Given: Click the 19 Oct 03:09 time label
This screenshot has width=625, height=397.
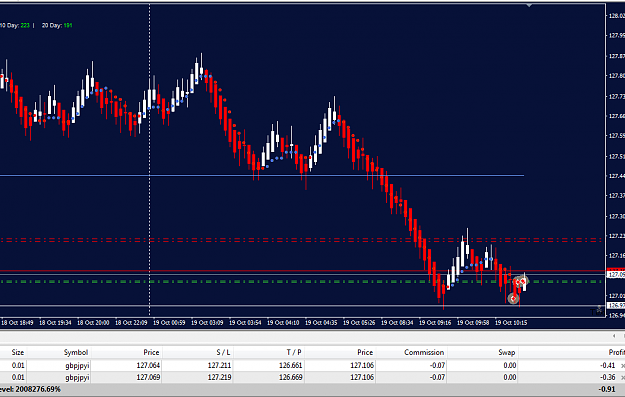Looking at the screenshot, I should pyautogui.click(x=207, y=323).
